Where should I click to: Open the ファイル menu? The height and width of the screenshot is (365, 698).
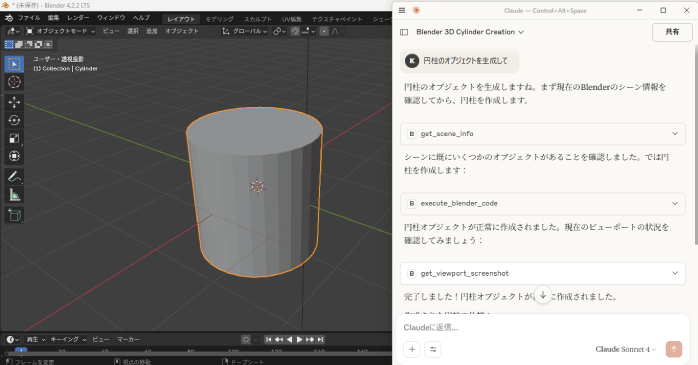[28, 18]
